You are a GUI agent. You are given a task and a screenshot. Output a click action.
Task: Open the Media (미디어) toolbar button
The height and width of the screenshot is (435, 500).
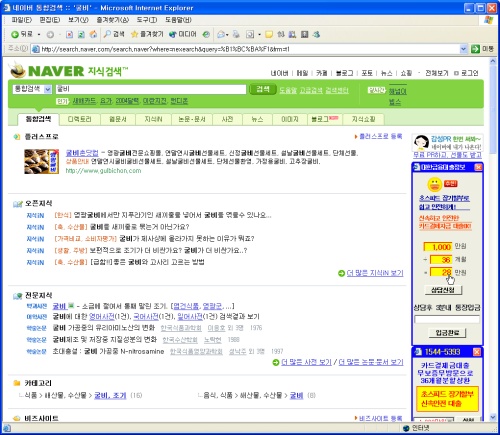(x=183, y=34)
